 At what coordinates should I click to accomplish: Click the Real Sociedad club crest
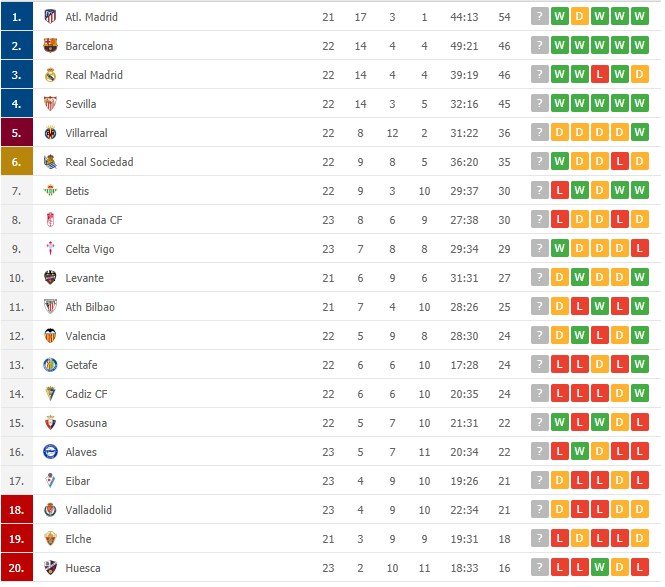(50, 162)
